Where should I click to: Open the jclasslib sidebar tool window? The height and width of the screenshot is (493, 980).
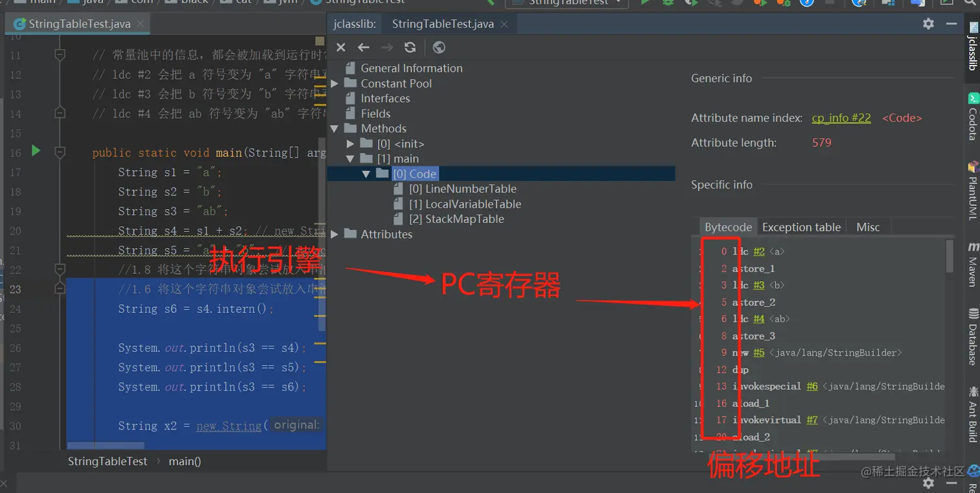(x=973, y=46)
